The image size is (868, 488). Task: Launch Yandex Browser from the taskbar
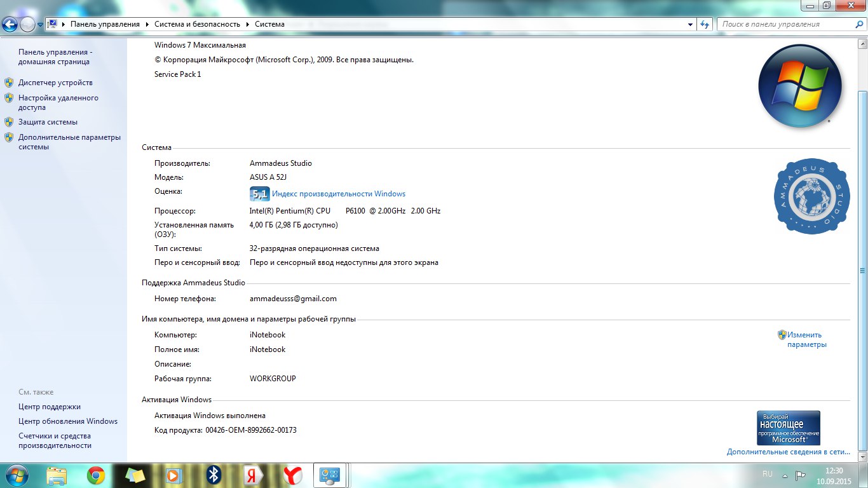292,475
